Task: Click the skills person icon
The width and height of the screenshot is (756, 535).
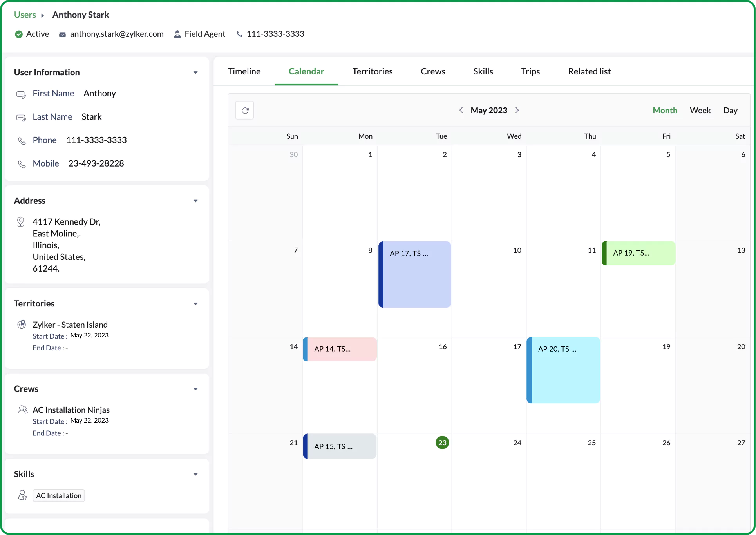Action: click(22, 495)
